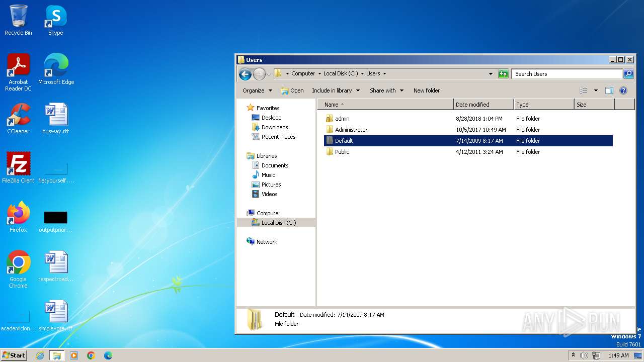Select the CCleaner desktop icon
644x362 pixels.
tap(18, 118)
